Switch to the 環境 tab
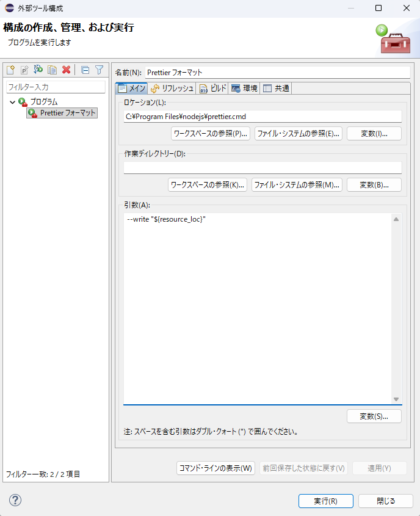Image resolution: width=420 pixels, height=516 pixels. coord(245,89)
